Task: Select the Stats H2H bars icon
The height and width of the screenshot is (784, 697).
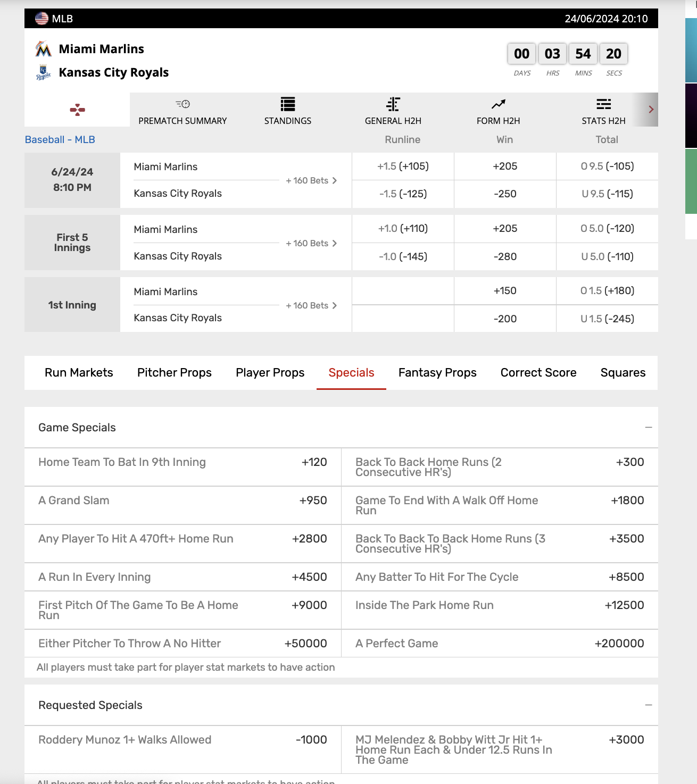Action: pyautogui.click(x=603, y=104)
